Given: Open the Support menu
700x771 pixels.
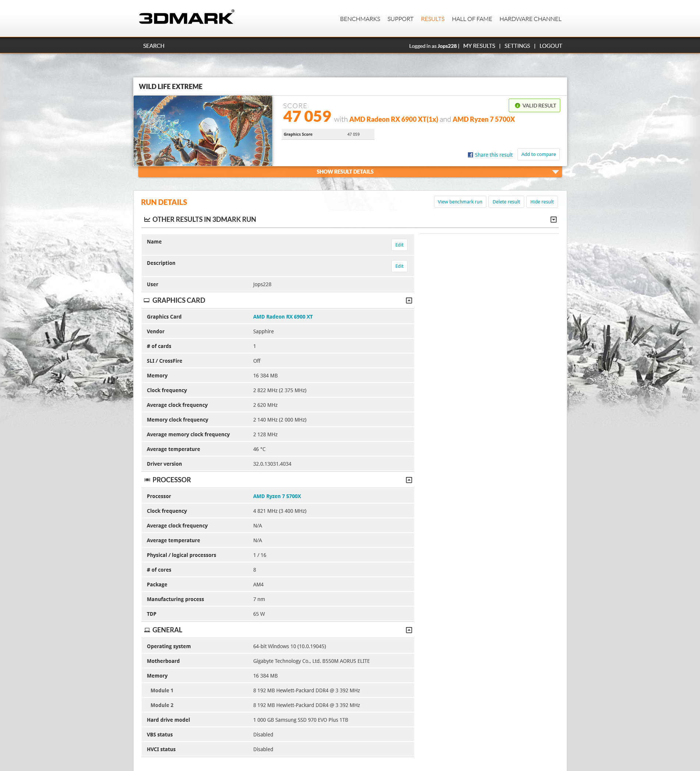Looking at the screenshot, I should (400, 19).
